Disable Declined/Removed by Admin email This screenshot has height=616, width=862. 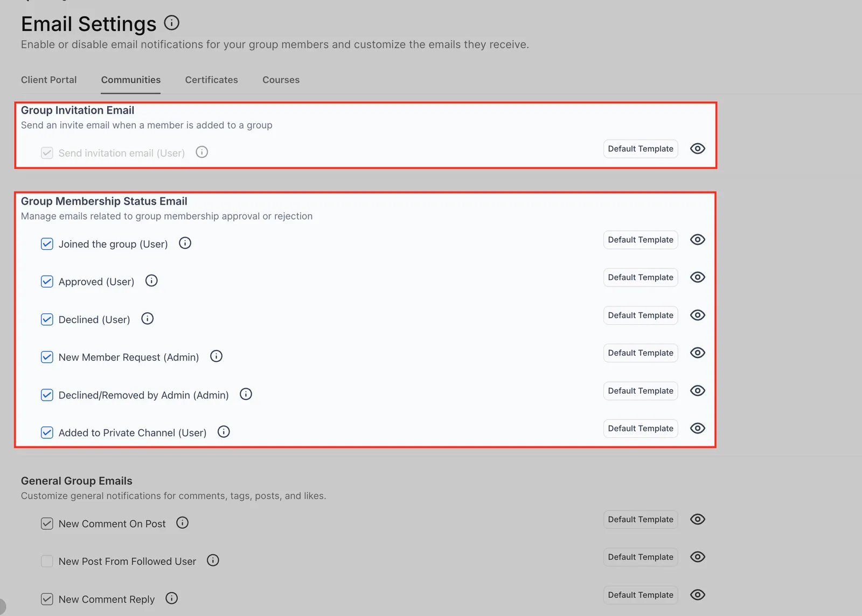pyautogui.click(x=47, y=395)
